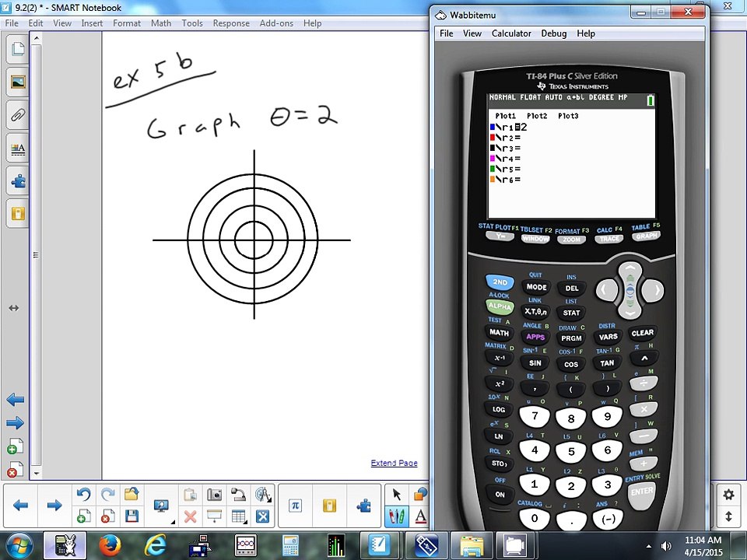Open Firefox from the taskbar
Screen dimensions: 747x560
click(x=110, y=546)
